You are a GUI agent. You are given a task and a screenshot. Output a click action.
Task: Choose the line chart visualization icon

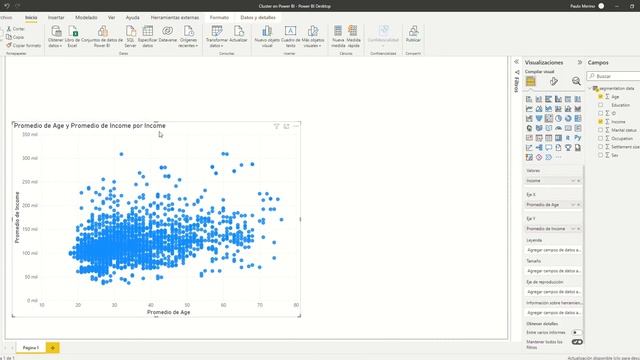coord(529,109)
